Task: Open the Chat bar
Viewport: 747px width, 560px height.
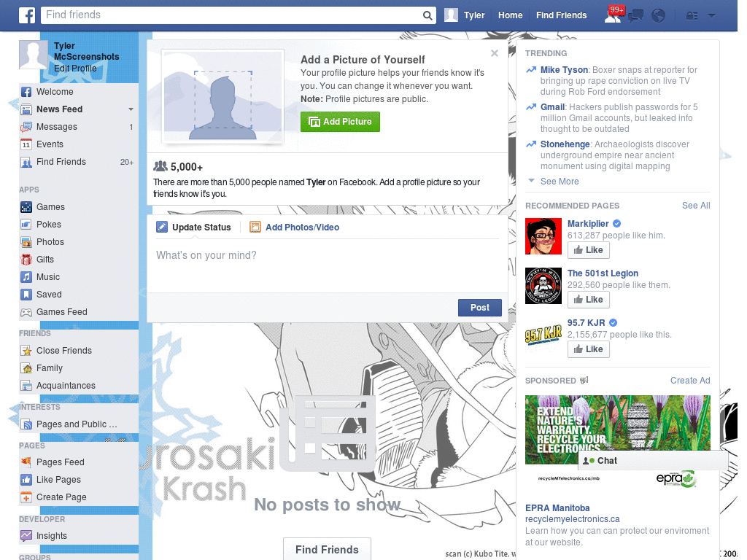Action: click(x=653, y=461)
